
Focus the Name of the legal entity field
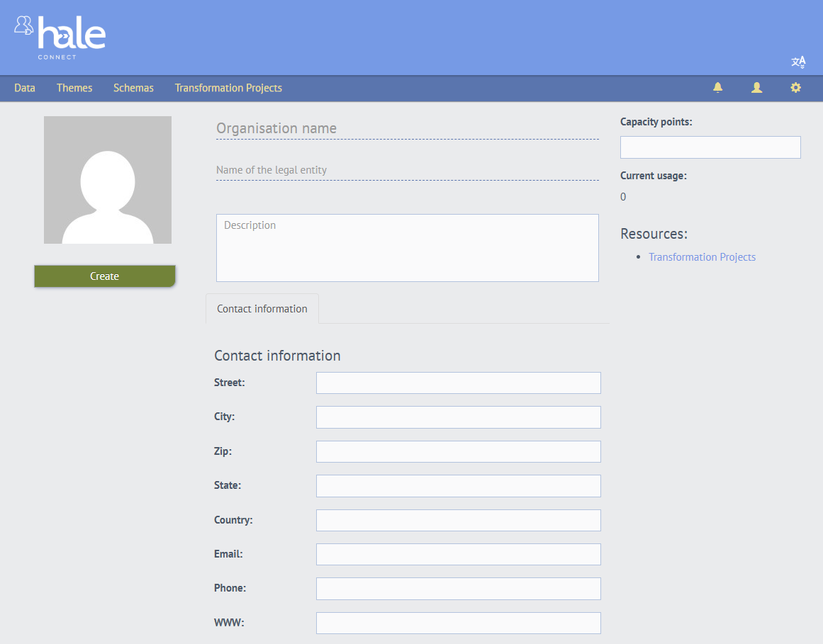click(407, 170)
